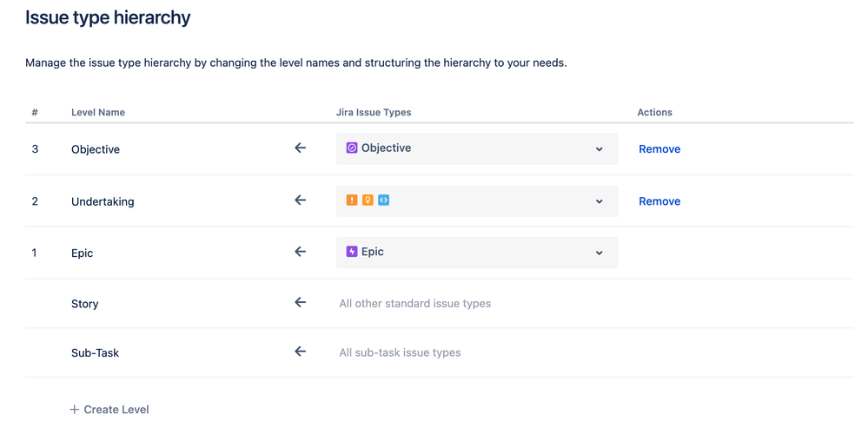Image resolution: width=868 pixels, height=434 pixels.
Task: Edit the Undertaking level name field
Action: coord(103,201)
